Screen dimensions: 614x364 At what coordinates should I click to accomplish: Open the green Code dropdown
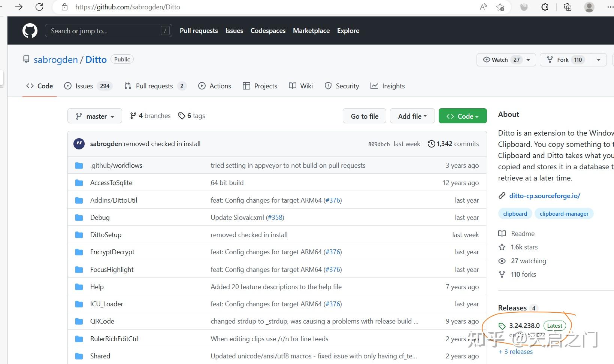(463, 116)
